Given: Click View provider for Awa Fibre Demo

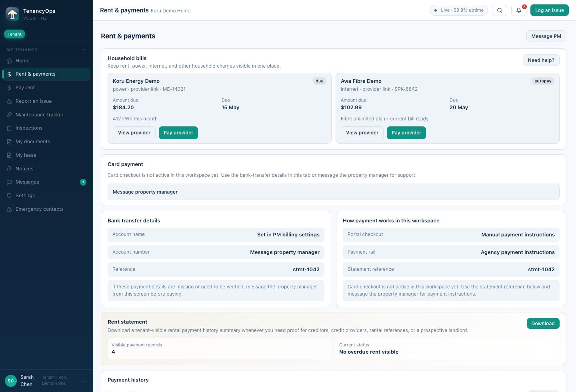Looking at the screenshot, I should (x=362, y=133).
